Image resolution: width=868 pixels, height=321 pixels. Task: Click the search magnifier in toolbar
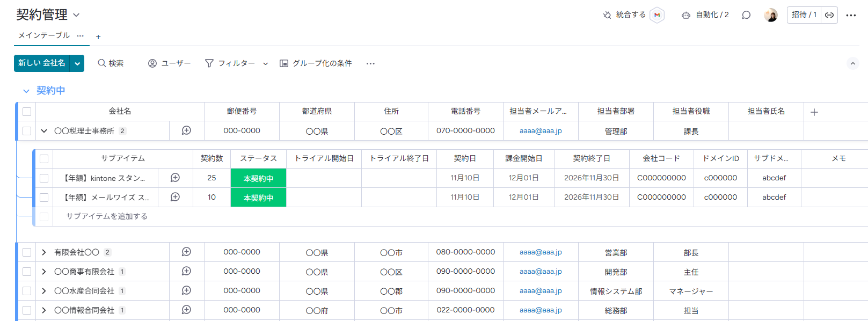coord(101,63)
